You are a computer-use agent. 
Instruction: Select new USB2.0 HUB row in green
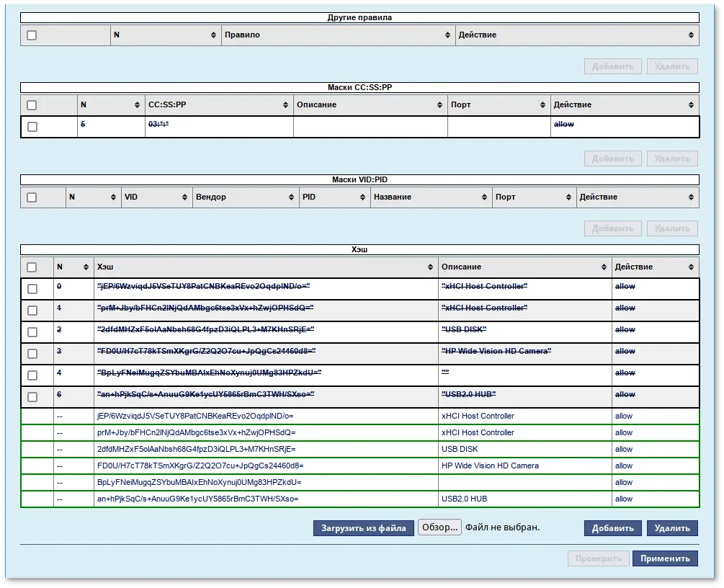(x=360, y=499)
